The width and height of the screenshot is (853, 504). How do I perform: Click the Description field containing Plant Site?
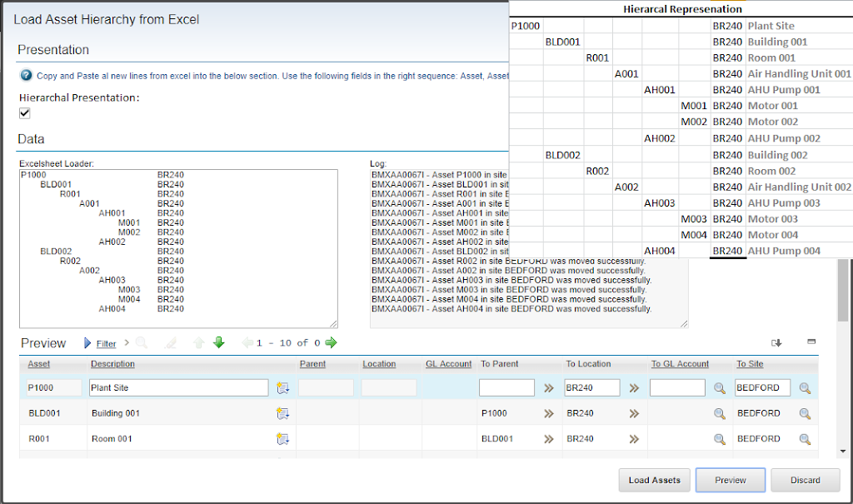click(179, 387)
